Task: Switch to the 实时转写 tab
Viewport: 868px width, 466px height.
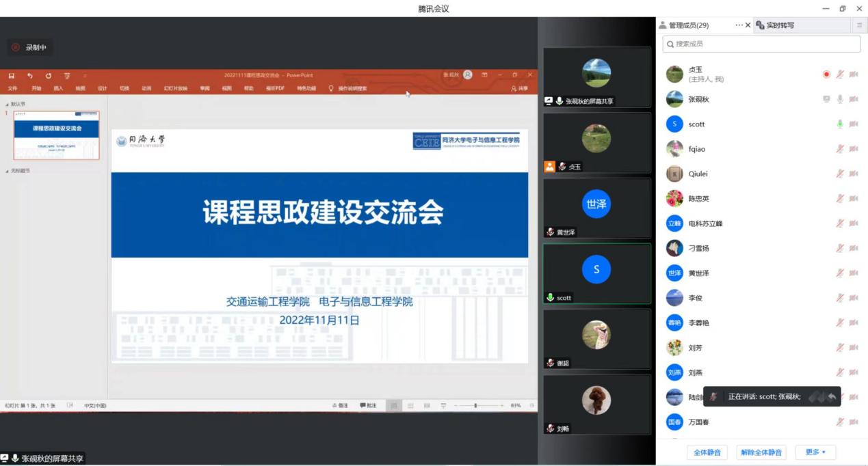Action: click(779, 25)
